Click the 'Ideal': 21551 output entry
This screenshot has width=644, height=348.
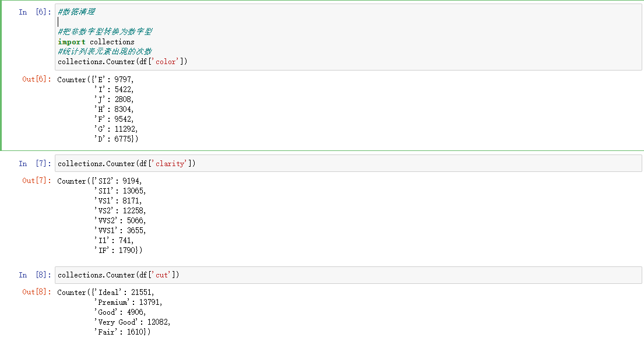(125, 293)
